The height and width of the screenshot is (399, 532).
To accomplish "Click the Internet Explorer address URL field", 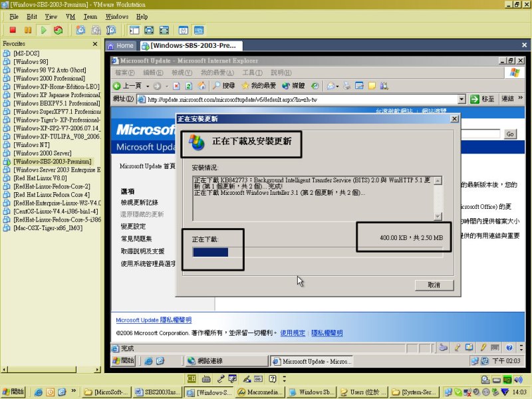I will pyautogui.click(x=297, y=99).
